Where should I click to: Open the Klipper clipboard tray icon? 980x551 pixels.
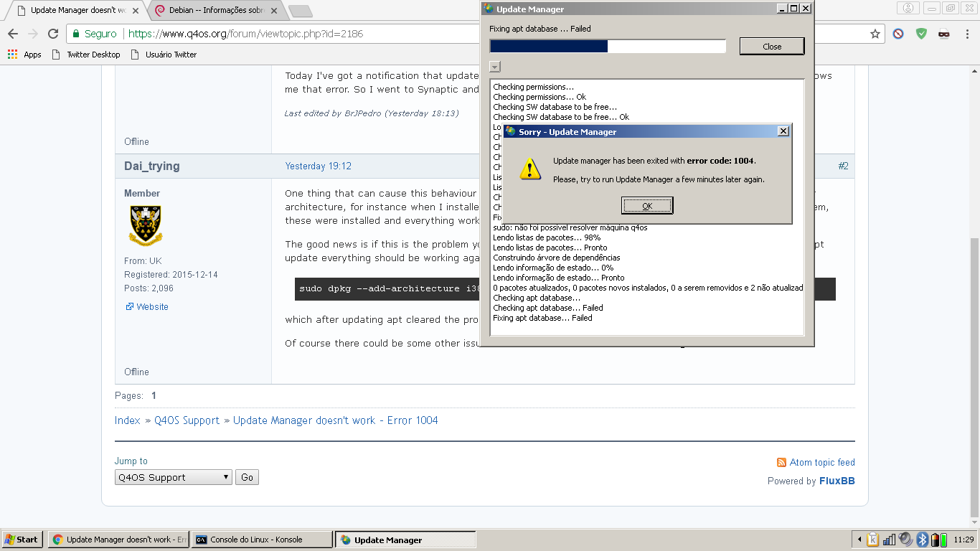(x=872, y=540)
